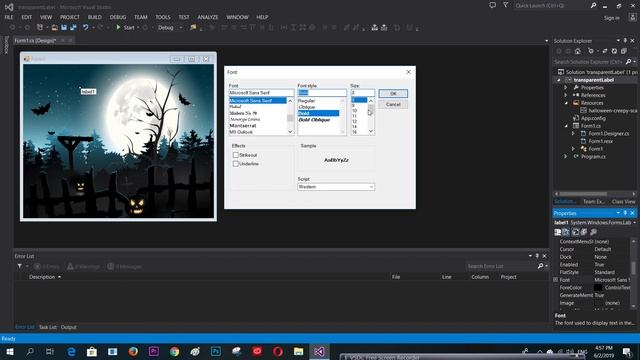Screen dimensions: 640x360
Task: Click the filter funnel icon in Error List
Action: pos(20,266)
